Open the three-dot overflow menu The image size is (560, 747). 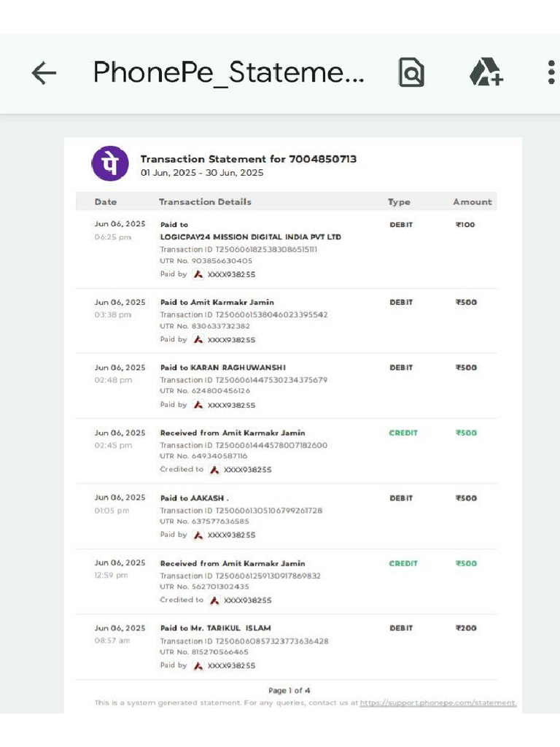click(x=551, y=73)
